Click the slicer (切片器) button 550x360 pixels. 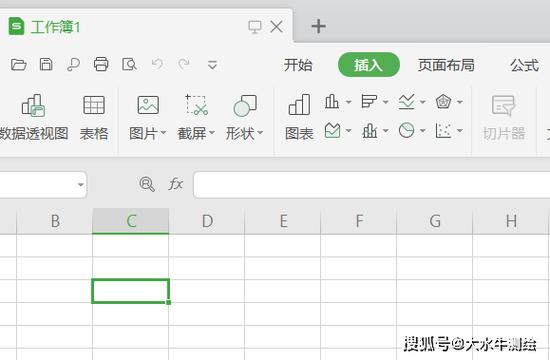click(504, 118)
